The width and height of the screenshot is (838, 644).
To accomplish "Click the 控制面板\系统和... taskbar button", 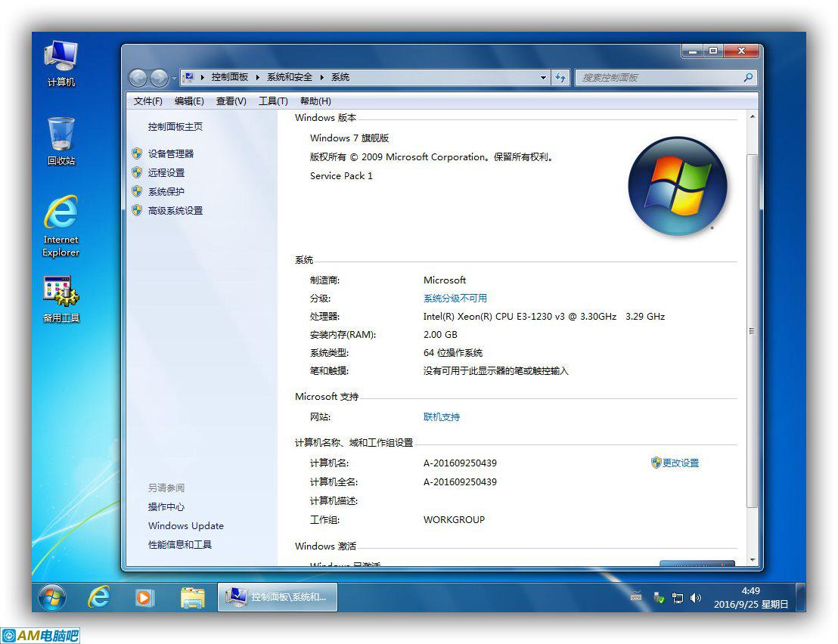I will [278, 597].
